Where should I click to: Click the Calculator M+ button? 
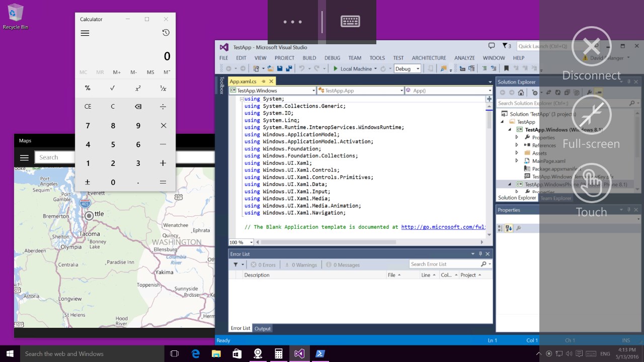(x=117, y=72)
